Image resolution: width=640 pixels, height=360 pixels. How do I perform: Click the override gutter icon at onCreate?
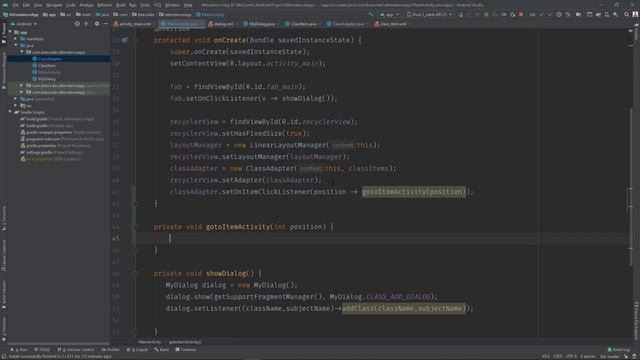coord(124,40)
